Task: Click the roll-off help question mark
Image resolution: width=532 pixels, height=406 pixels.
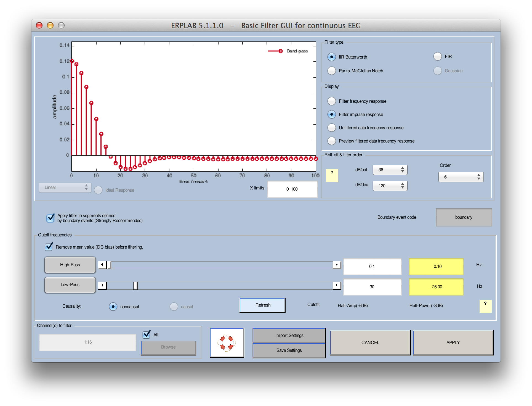Action: [332, 175]
